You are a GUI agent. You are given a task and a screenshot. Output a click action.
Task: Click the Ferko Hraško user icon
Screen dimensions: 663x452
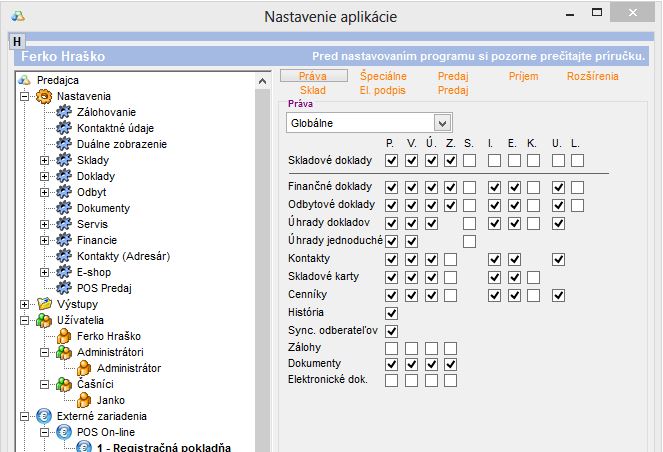click(x=64, y=336)
